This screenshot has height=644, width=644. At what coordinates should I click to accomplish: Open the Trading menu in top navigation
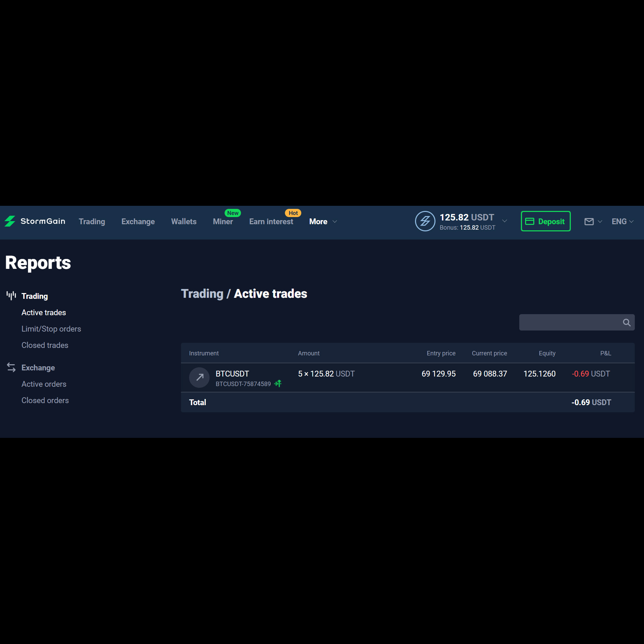(x=92, y=221)
